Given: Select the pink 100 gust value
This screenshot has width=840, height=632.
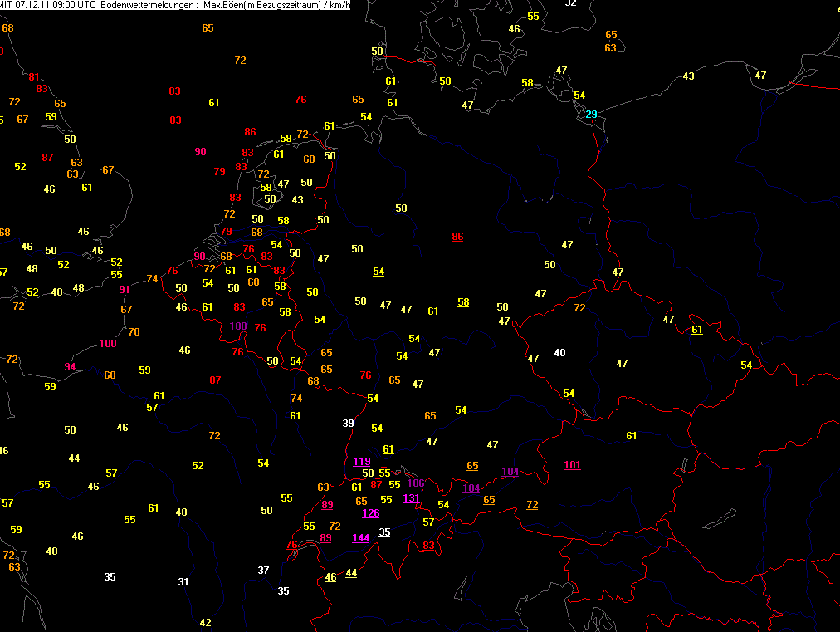Looking at the screenshot, I should point(108,343).
